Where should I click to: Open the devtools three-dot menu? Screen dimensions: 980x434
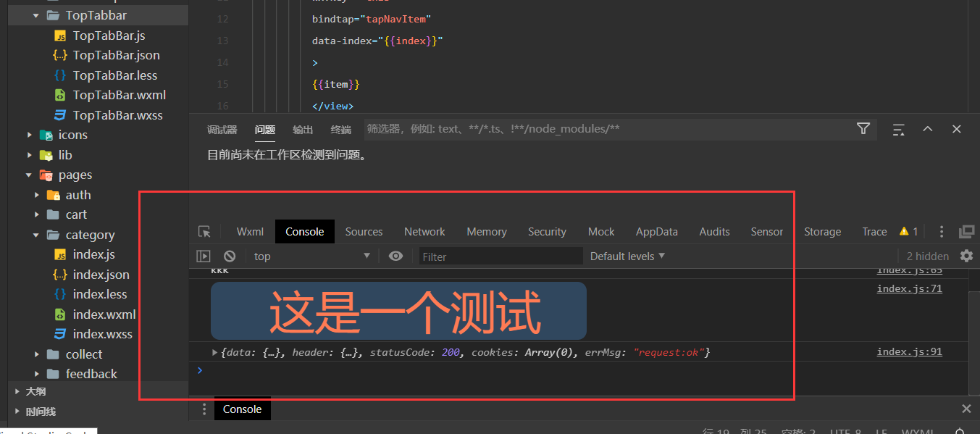point(942,232)
